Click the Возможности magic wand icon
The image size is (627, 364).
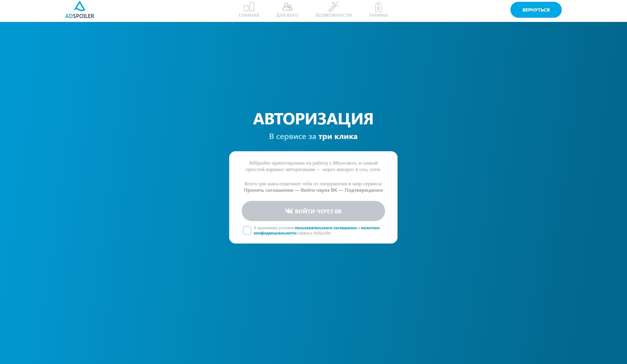333,7
